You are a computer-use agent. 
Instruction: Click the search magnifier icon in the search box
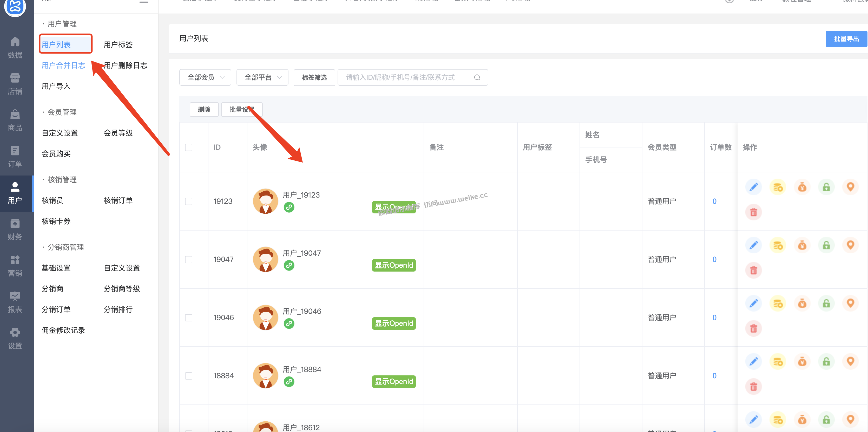pyautogui.click(x=477, y=77)
